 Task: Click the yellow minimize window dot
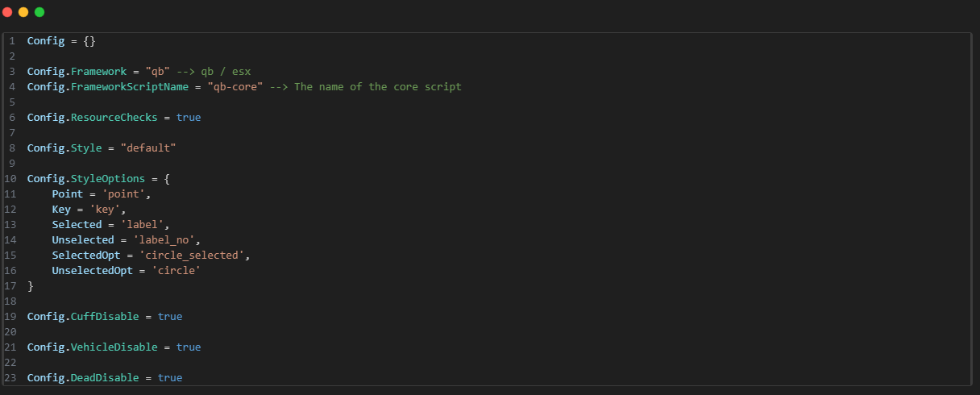coord(23,12)
